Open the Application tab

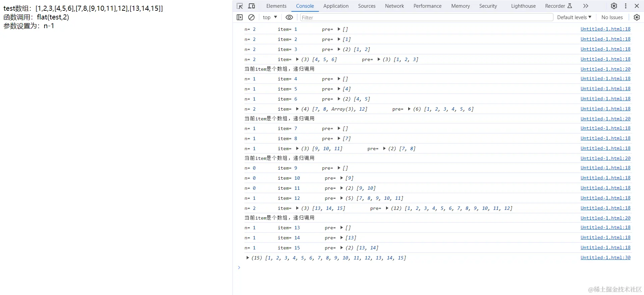[336, 6]
